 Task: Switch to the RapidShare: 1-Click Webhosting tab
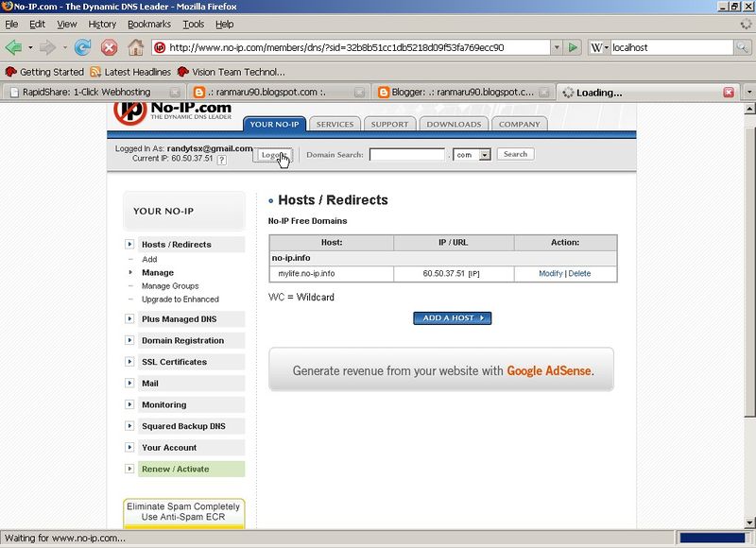coord(93,92)
